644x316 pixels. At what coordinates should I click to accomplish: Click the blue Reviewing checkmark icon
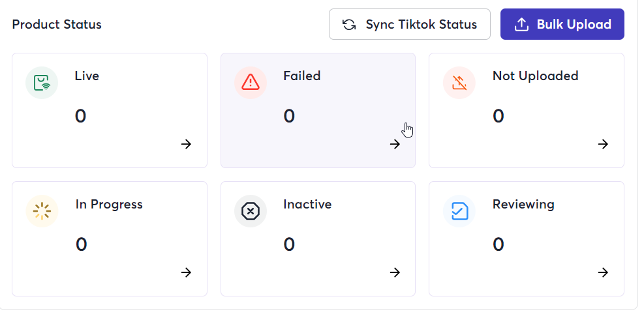pyautogui.click(x=459, y=211)
